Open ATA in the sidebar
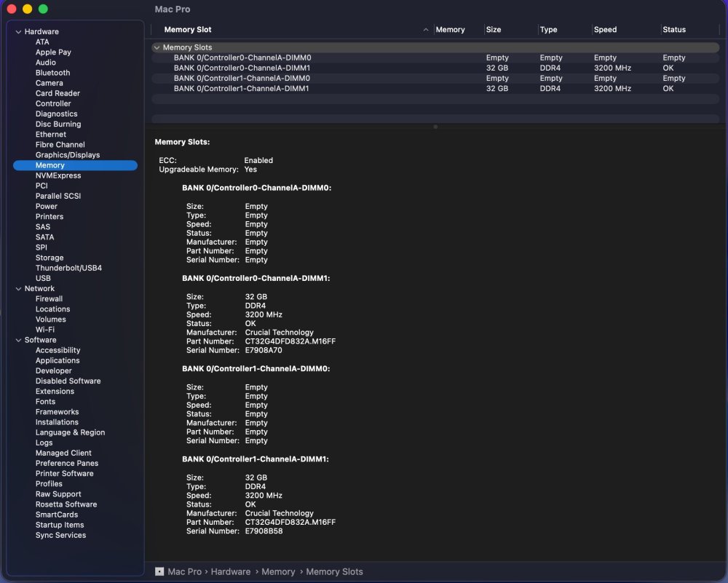The height and width of the screenshot is (583, 728). 42,41
